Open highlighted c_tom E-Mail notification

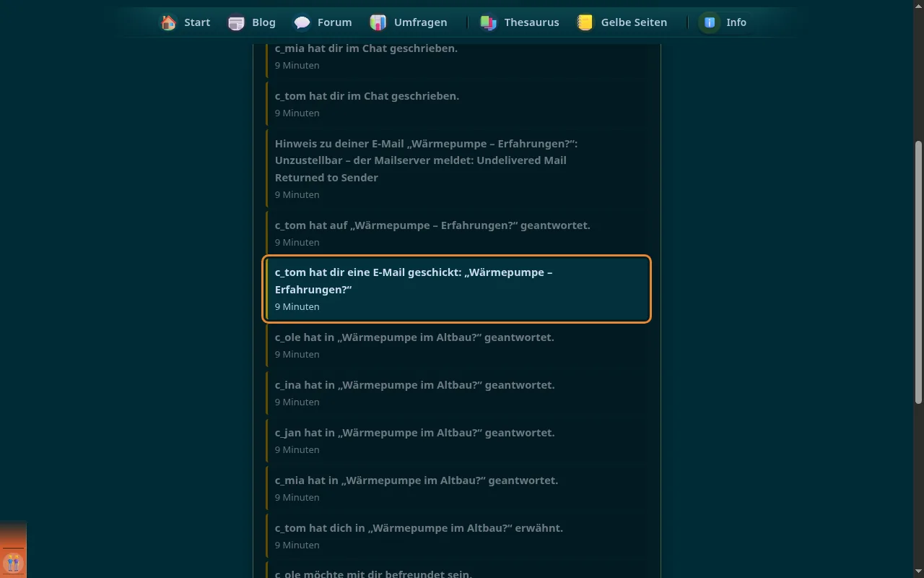pos(458,289)
